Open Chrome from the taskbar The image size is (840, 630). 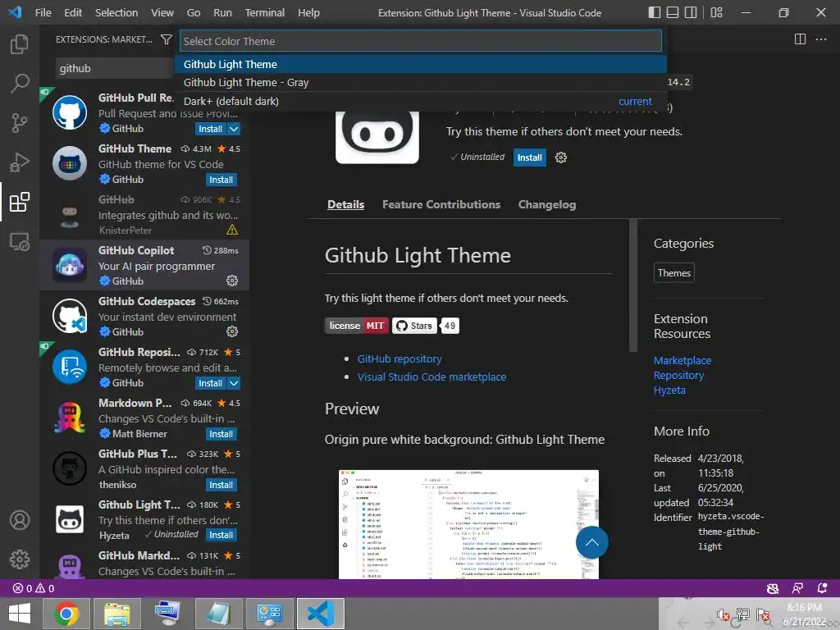66,614
